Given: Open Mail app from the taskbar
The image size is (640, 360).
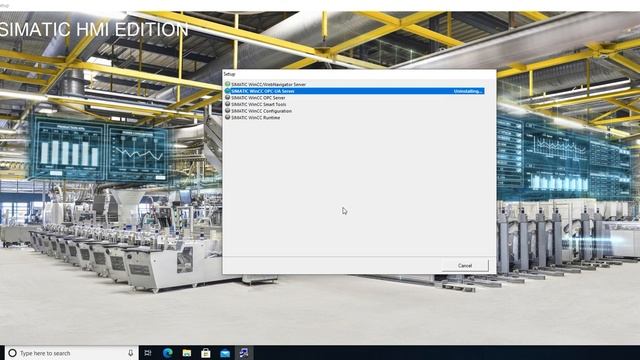Looking at the screenshot, I should coord(225,353).
